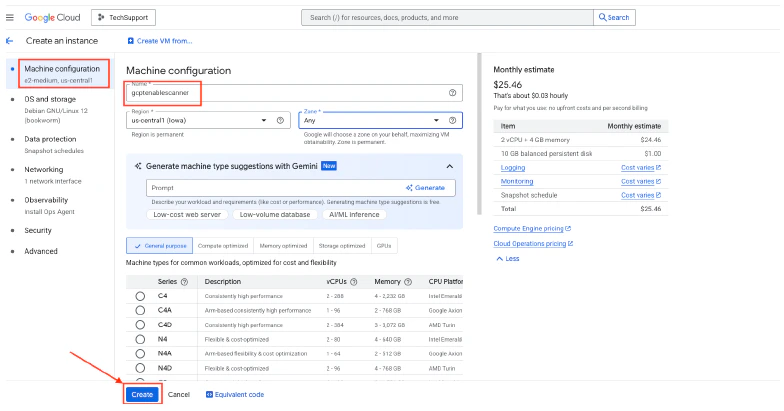This screenshot has width=784, height=411.
Task: Click external link icon next to Compute Engine pricing
Action: 568,228
